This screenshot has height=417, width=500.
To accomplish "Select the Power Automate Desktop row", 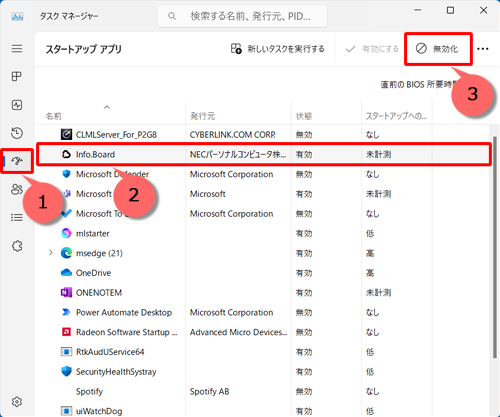I will click(263, 312).
